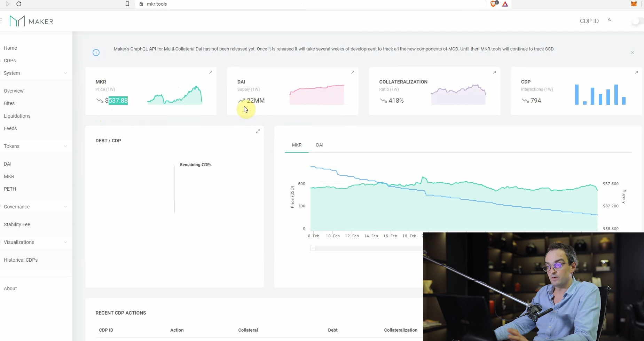The image size is (644, 341).
Task: Expand the Debt / CDP panel to fullscreen
Action: pyautogui.click(x=258, y=131)
